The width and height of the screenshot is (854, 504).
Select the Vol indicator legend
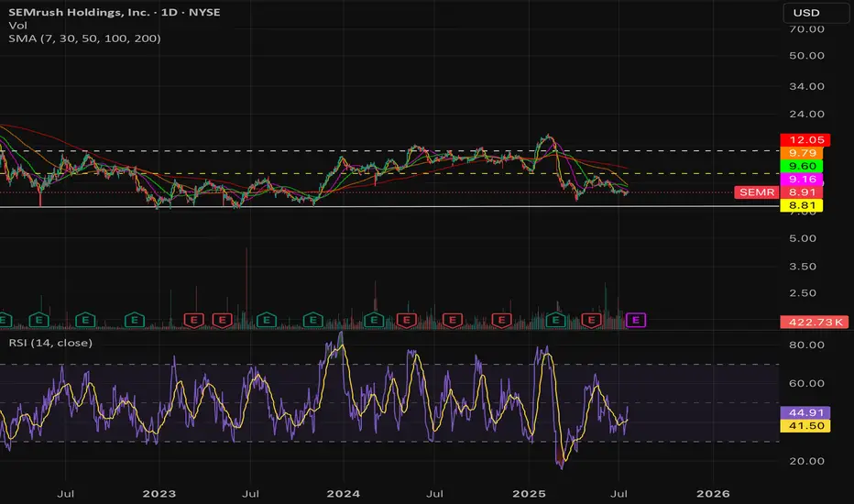point(17,25)
